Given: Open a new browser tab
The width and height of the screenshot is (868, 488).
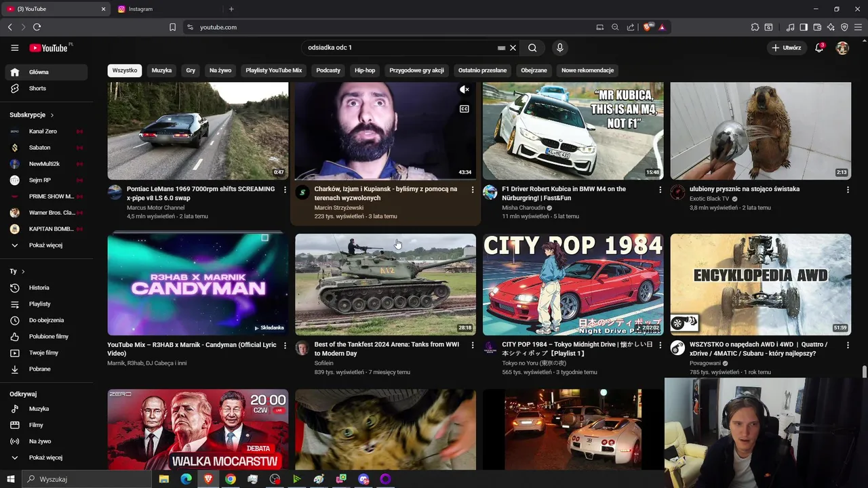Looking at the screenshot, I should 231,9.
